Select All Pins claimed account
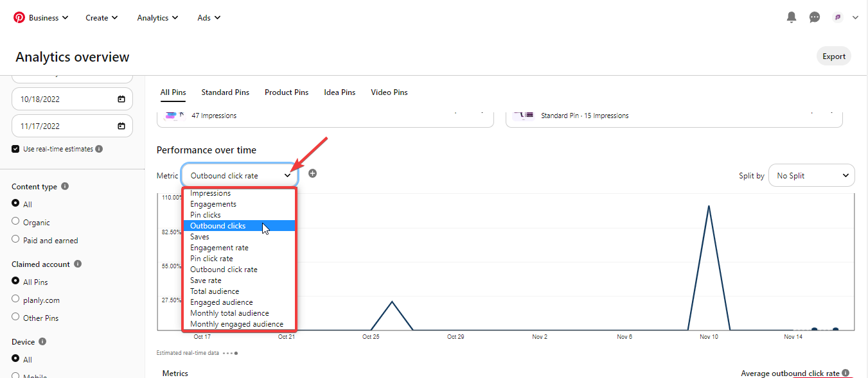 click(15, 281)
